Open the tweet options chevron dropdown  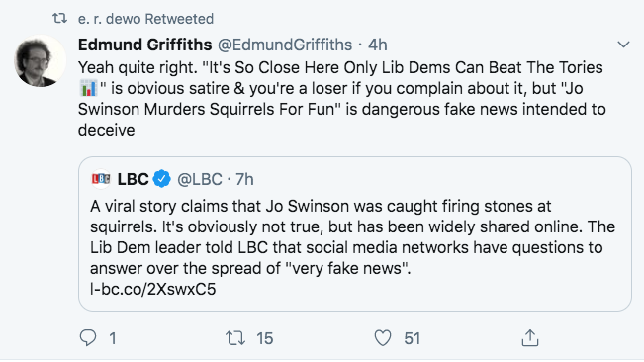click(623, 45)
